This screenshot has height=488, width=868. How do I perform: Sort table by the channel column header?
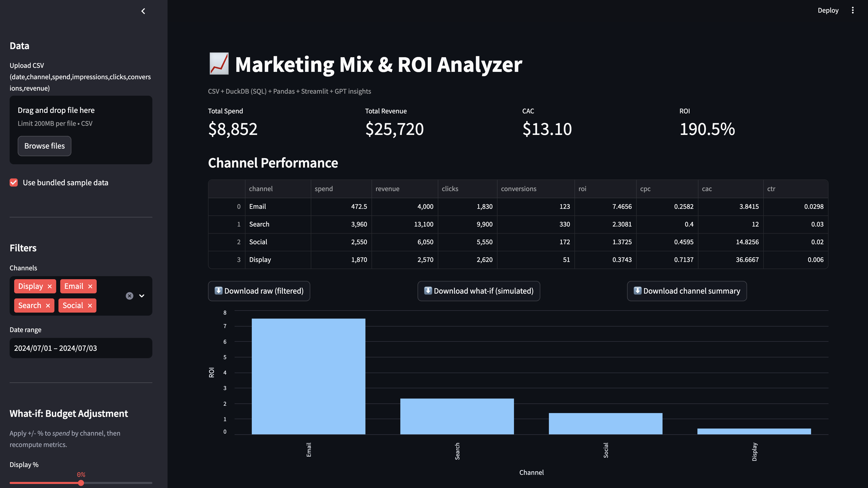click(278, 189)
